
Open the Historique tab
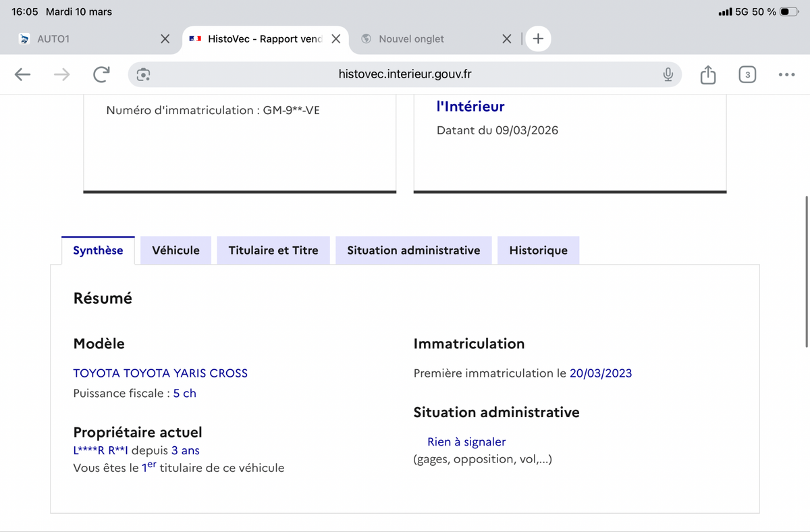pos(538,250)
